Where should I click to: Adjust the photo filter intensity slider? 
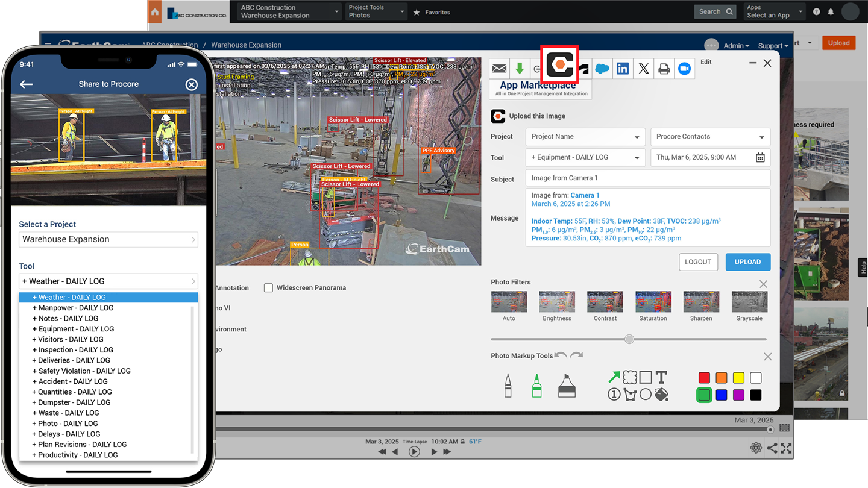tap(629, 339)
